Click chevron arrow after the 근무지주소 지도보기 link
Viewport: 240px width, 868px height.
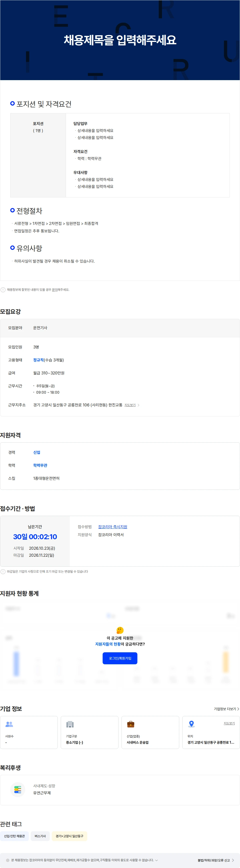click(138, 405)
